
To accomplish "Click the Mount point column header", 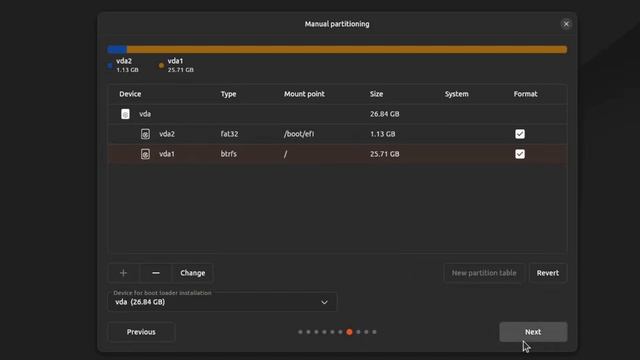I will point(304,94).
